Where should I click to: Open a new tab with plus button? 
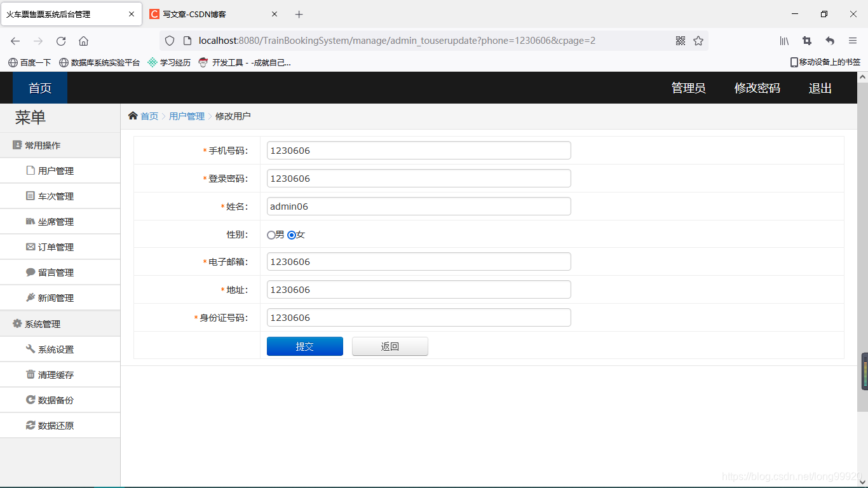(x=299, y=14)
